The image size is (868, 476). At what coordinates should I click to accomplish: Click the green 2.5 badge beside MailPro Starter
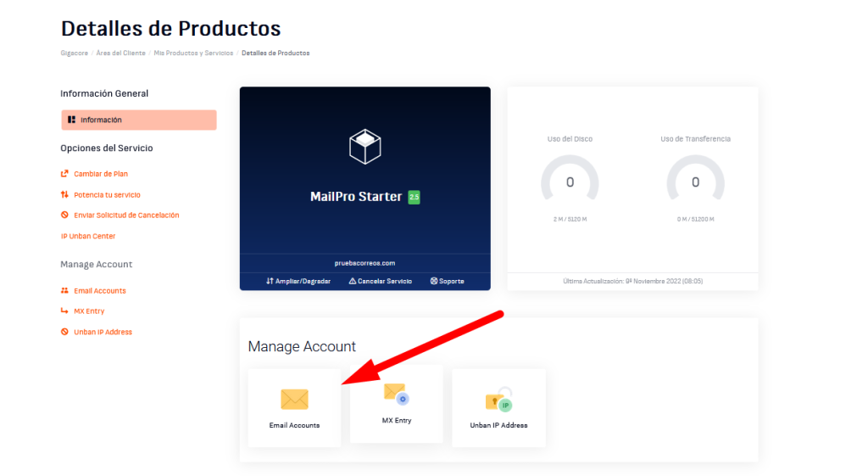414,197
